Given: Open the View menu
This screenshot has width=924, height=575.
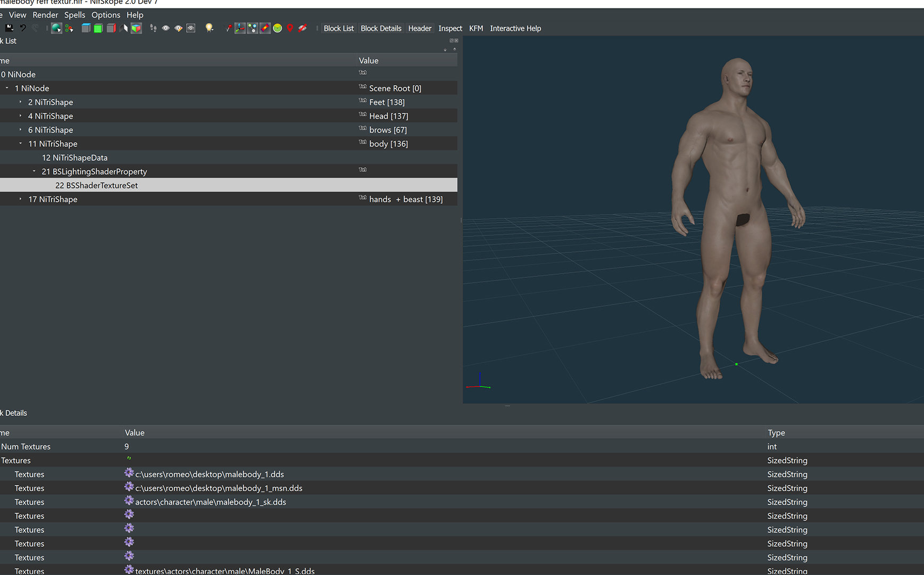Looking at the screenshot, I should 18,15.
